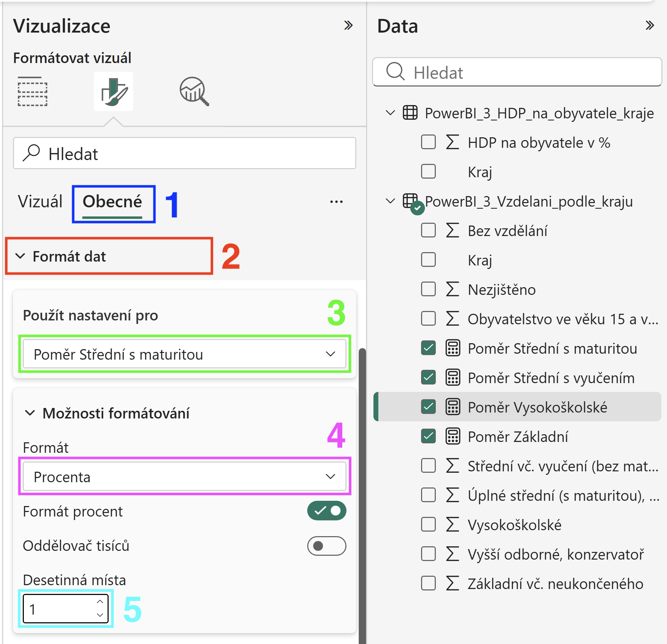Click the Desetinná místa number field
The width and height of the screenshot is (667, 644).
(x=66, y=609)
